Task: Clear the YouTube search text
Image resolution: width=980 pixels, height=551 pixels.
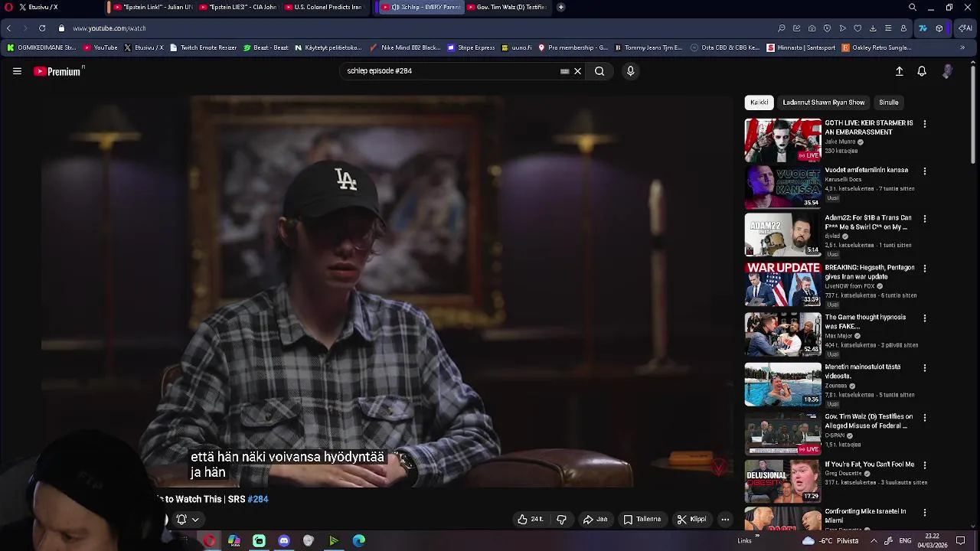Action: click(x=578, y=71)
